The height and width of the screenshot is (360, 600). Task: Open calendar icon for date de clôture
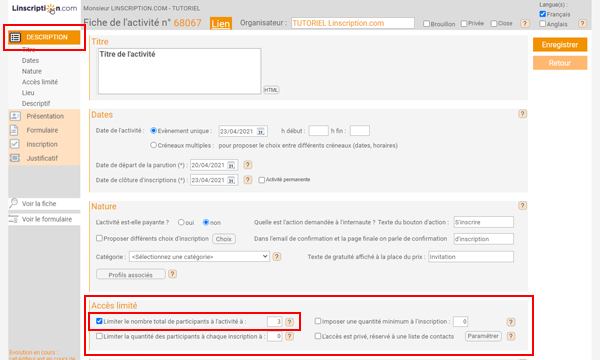pyautogui.click(x=231, y=180)
